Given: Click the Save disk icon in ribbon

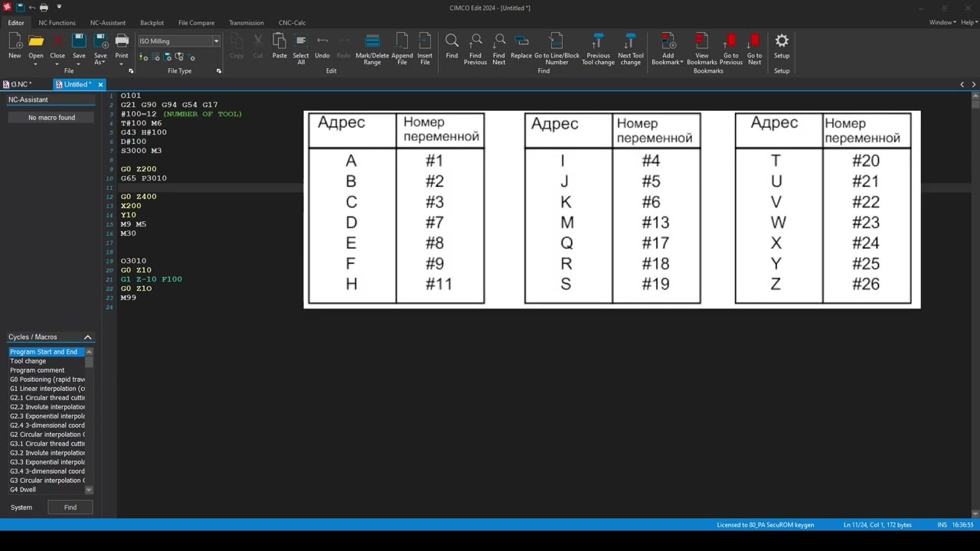Looking at the screenshot, I should (x=79, y=41).
